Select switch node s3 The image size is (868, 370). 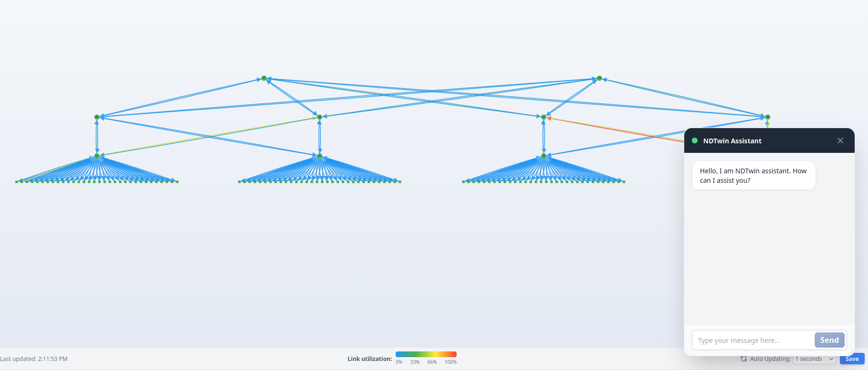pyautogui.click(x=543, y=156)
